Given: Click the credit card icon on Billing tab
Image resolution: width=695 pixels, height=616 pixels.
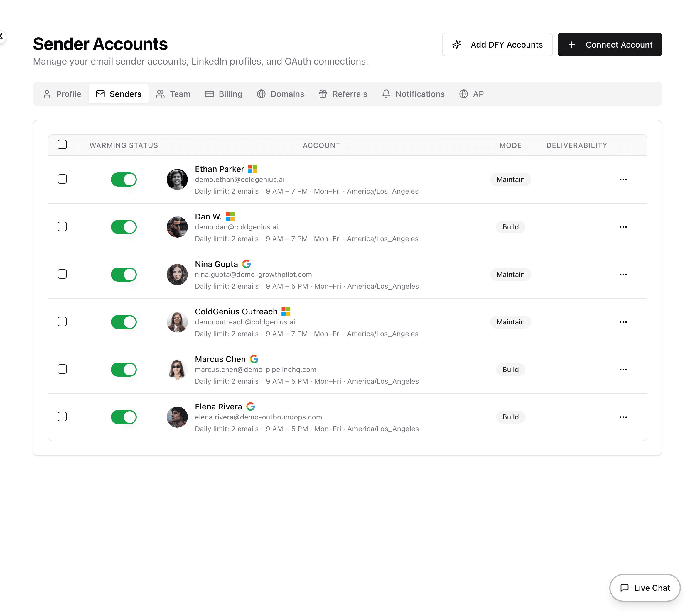Looking at the screenshot, I should click(x=210, y=94).
